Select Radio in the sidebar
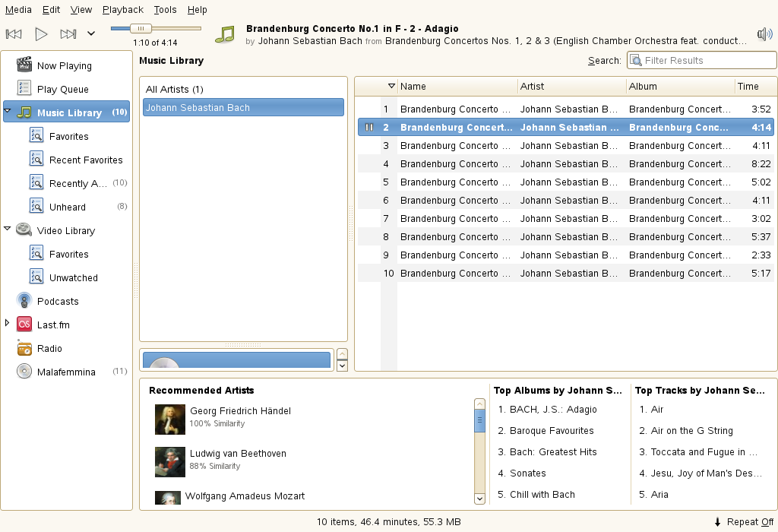778x532 pixels. [x=49, y=348]
